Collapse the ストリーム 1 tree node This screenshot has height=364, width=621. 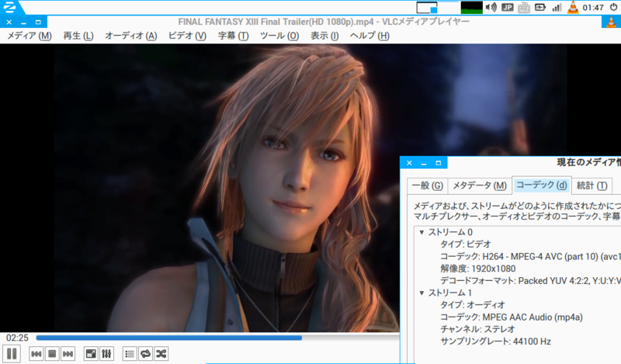(x=422, y=293)
